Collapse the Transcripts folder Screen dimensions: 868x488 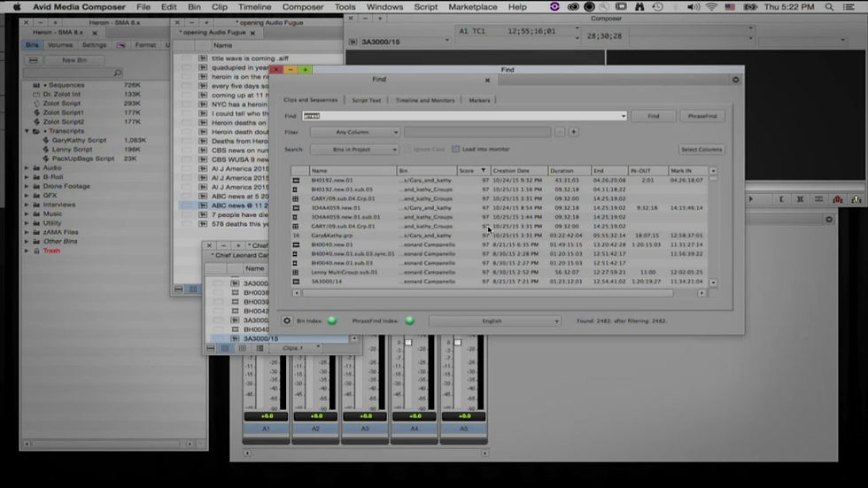pos(27,131)
